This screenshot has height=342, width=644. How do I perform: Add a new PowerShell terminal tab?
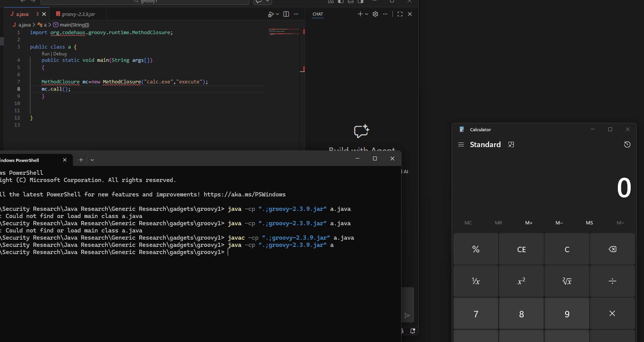point(81,160)
